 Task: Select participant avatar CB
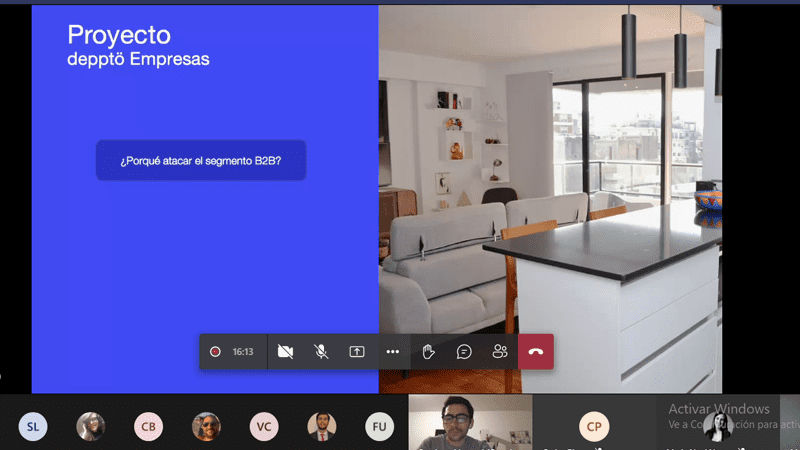coord(148,427)
